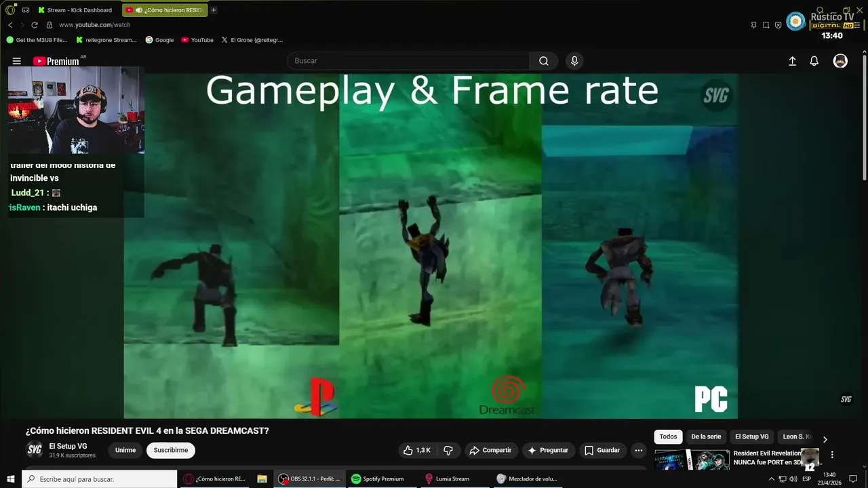The height and width of the screenshot is (488, 868).
Task: Like the video with 1,3 K
Action: 417,450
